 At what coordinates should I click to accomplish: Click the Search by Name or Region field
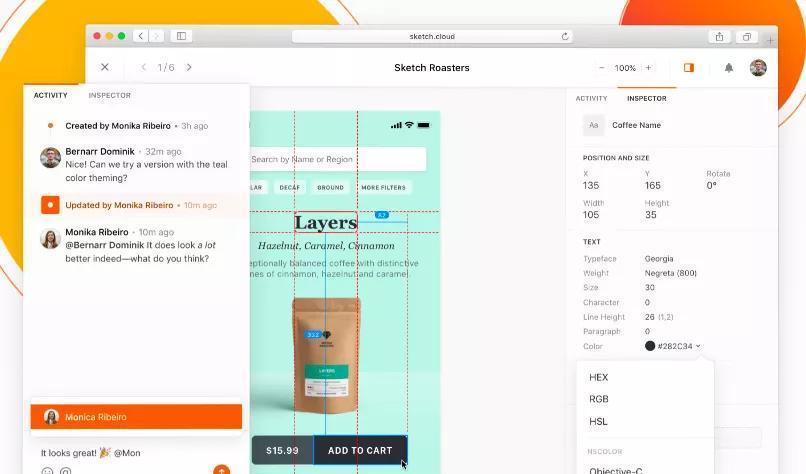click(x=338, y=159)
